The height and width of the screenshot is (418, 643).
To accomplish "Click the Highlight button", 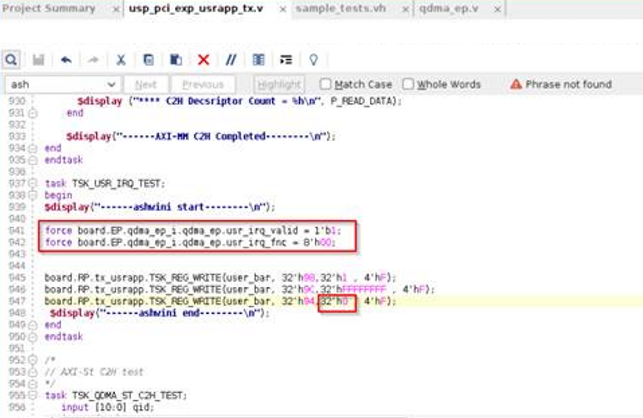I will click(x=279, y=85).
